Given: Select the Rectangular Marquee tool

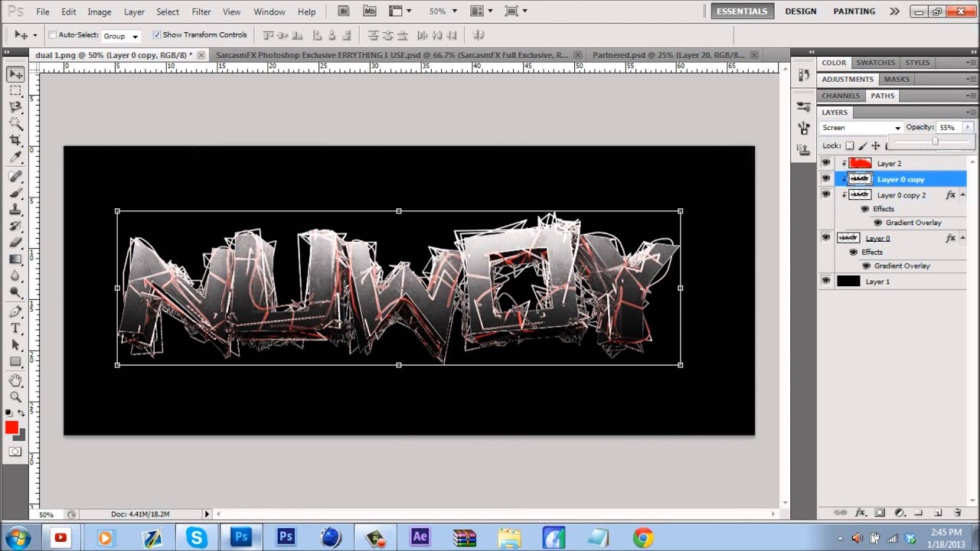Looking at the screenshot, I should [15, 91].
